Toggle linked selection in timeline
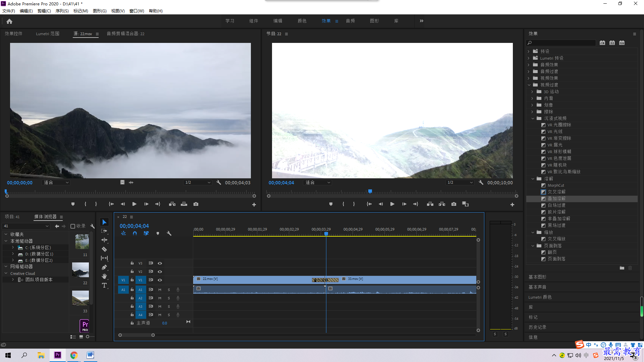 tap(146, 233)
